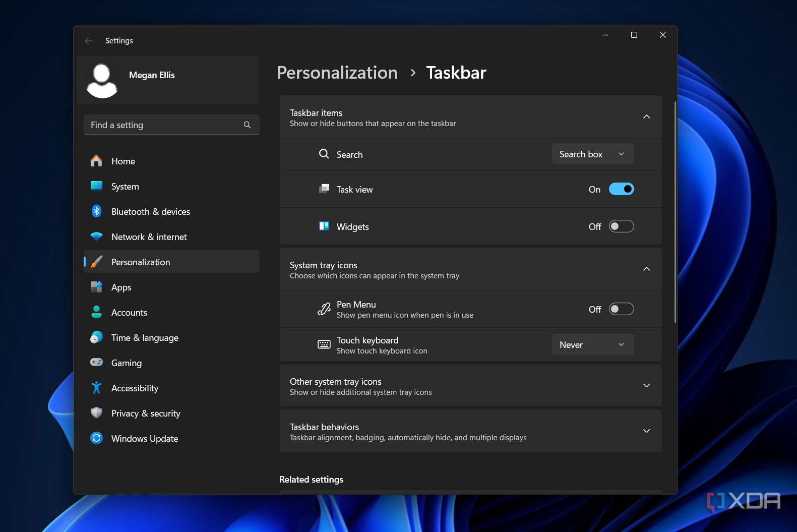The width and height of the screenshot is (797, 532).
Task: Click the magnifier icon in Find a setting
Action: coord(247,125)
